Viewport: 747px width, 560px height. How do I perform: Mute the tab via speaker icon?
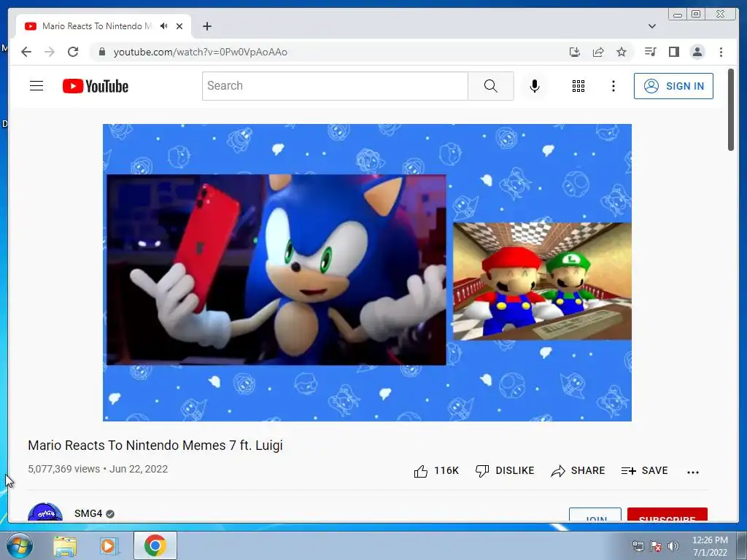pyautogui.click(x=164, y=26)
